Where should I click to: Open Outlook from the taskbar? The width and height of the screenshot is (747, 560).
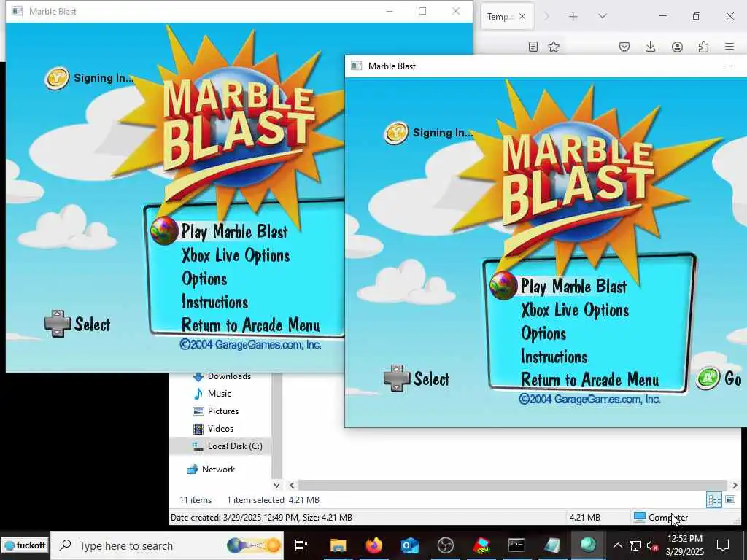point(410,545)
